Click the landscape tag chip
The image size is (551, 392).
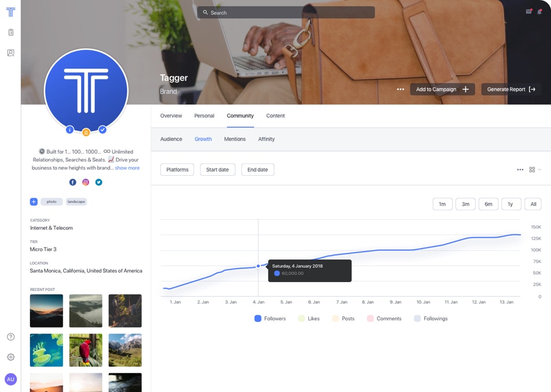(76, 202)
